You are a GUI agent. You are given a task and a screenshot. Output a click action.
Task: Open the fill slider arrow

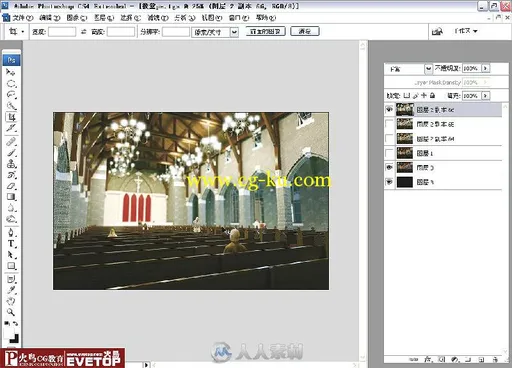click(x=486, y=96)
